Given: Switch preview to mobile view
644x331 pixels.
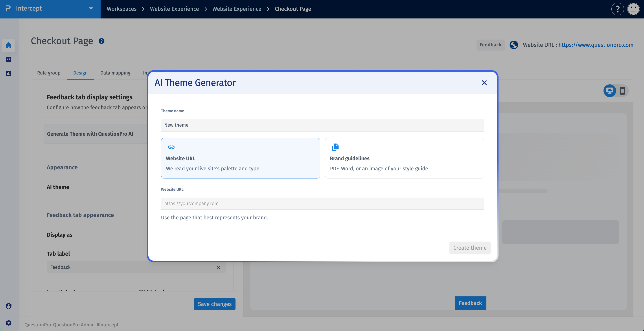Looking at the screenshot, I should click(x=622, y=91).
